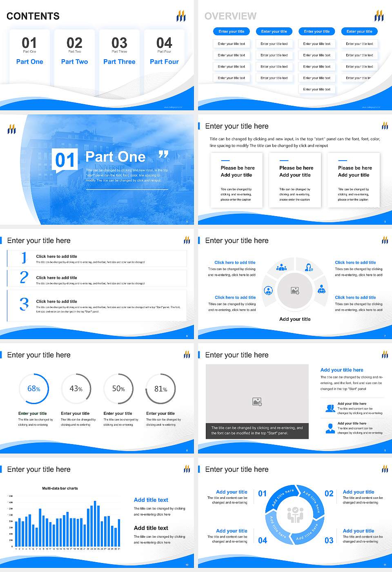Click image placeholder icon above Add your title

point(295,291)
